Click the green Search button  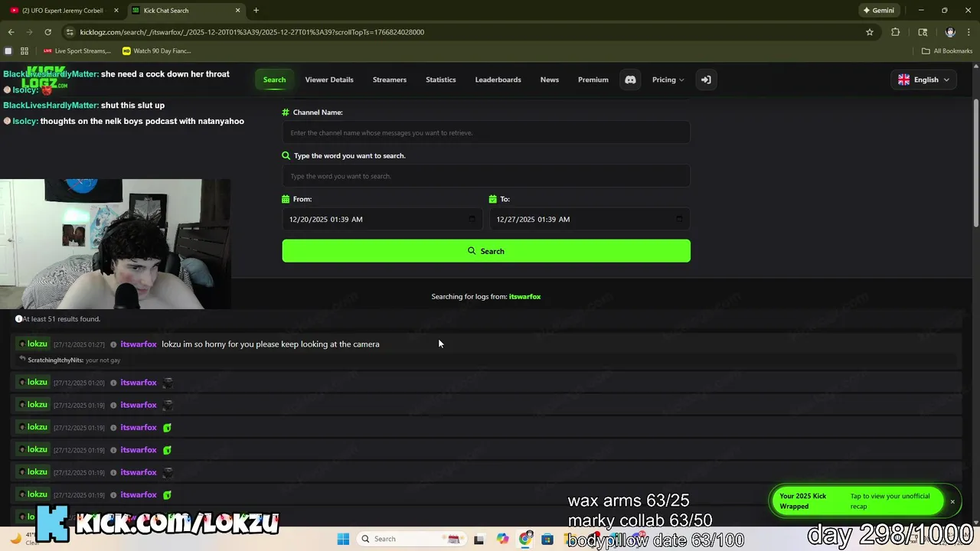click(486, 251)
